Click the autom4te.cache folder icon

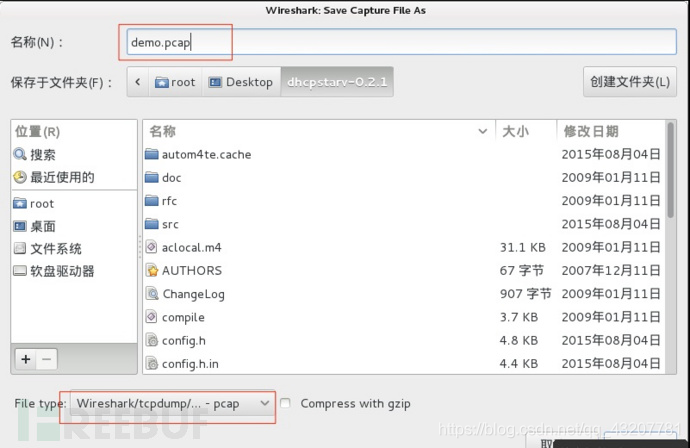152,154
